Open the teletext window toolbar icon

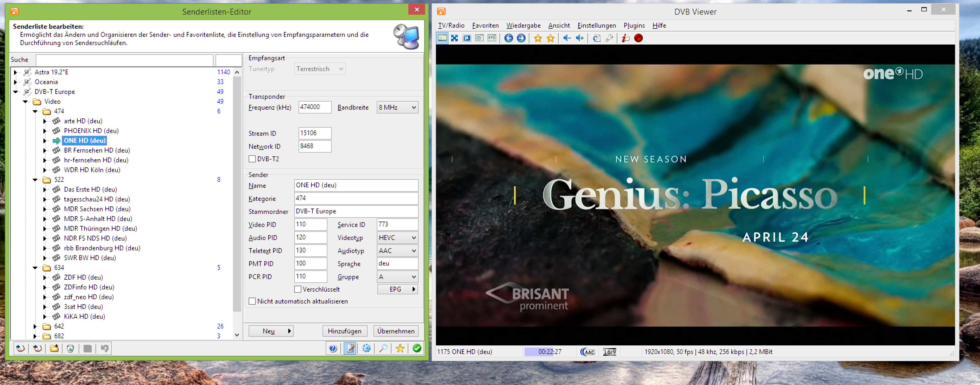click(479, 38)
